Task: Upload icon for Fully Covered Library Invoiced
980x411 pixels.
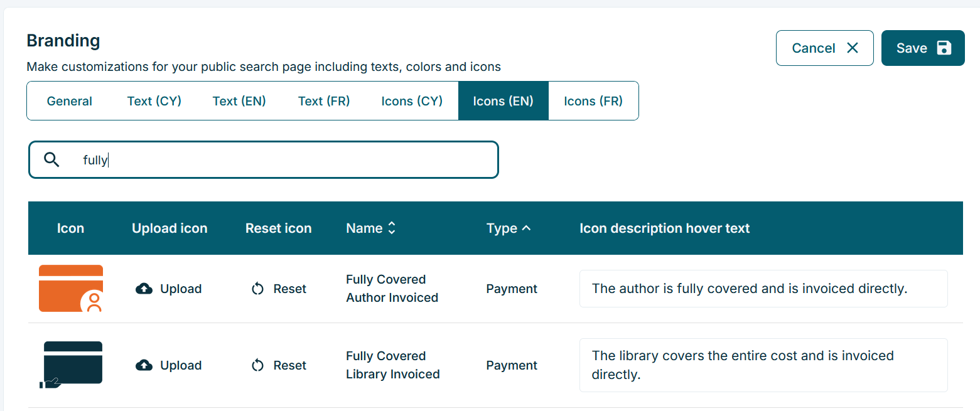Action: [169, 365]
